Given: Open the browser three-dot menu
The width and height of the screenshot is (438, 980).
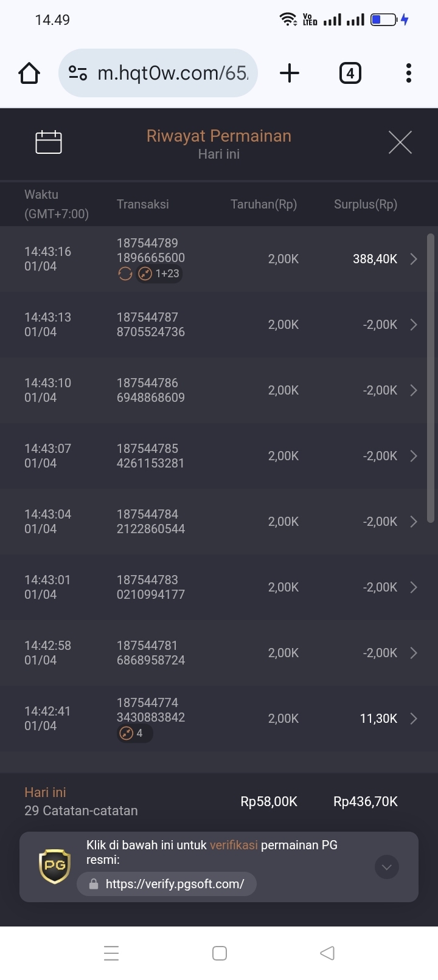Looking at the screenshot, I should (409, 73).
